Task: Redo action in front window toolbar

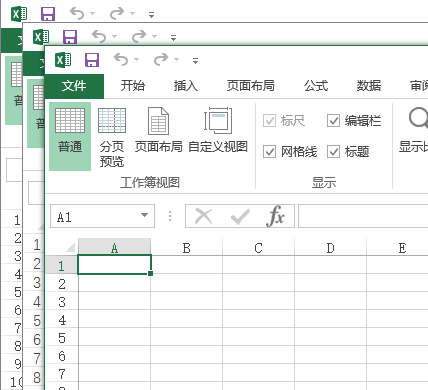Action: [161, 60]
